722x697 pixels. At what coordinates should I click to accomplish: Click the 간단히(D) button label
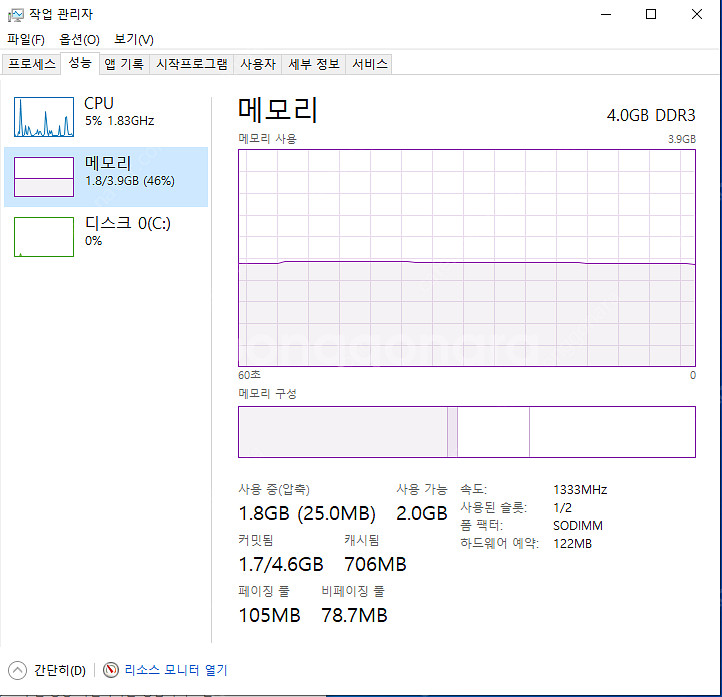[60, 670]
